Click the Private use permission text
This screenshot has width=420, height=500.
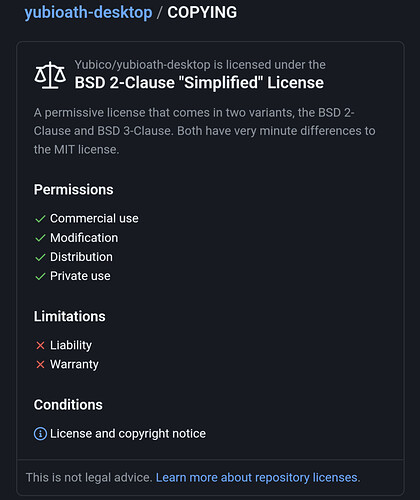(80, 276)
